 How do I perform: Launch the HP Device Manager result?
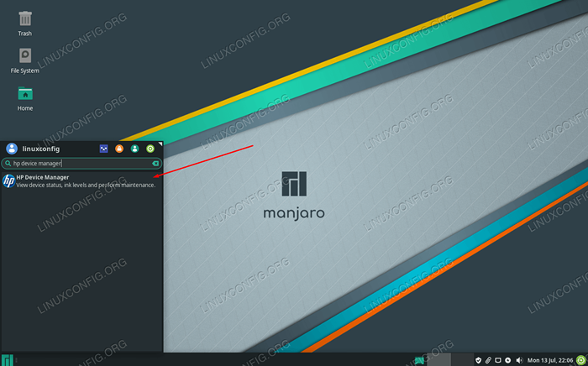[81, 181]
